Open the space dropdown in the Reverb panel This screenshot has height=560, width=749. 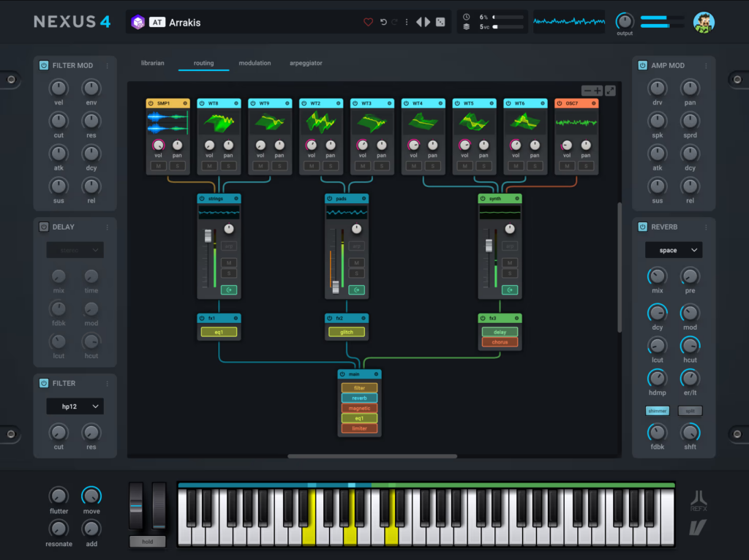[x=673, y=250]
